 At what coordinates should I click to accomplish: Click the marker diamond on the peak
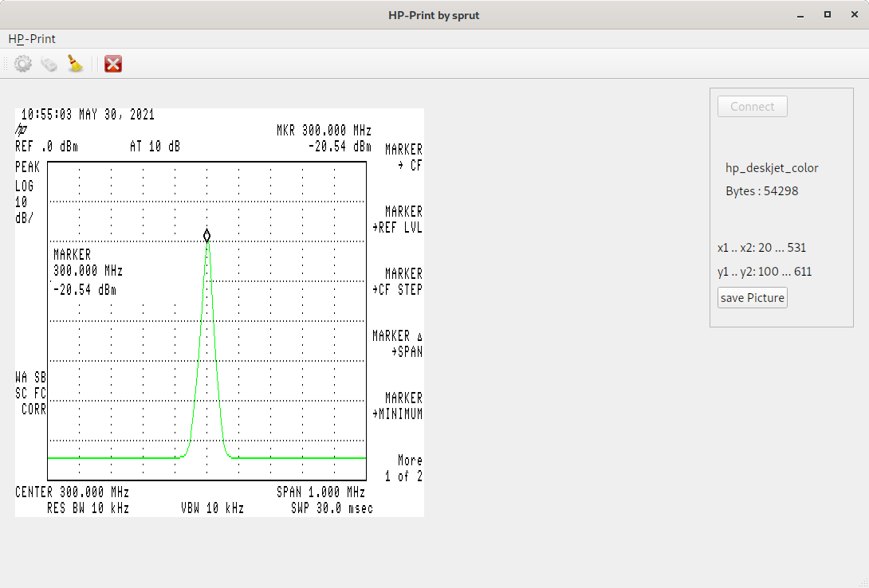[x=207, y=236]
